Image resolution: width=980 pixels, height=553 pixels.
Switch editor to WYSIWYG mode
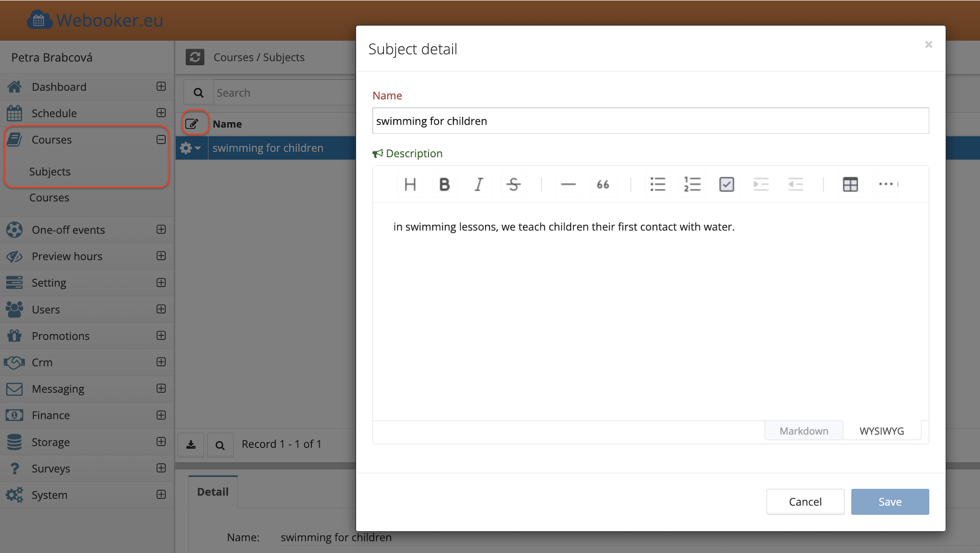[881, 431]
